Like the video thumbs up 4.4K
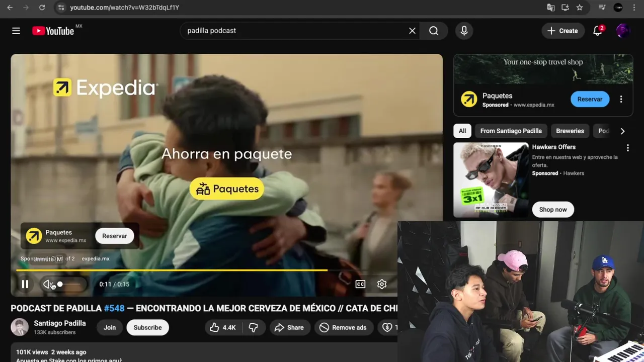The image size is (644, 362). pos(223,327)
